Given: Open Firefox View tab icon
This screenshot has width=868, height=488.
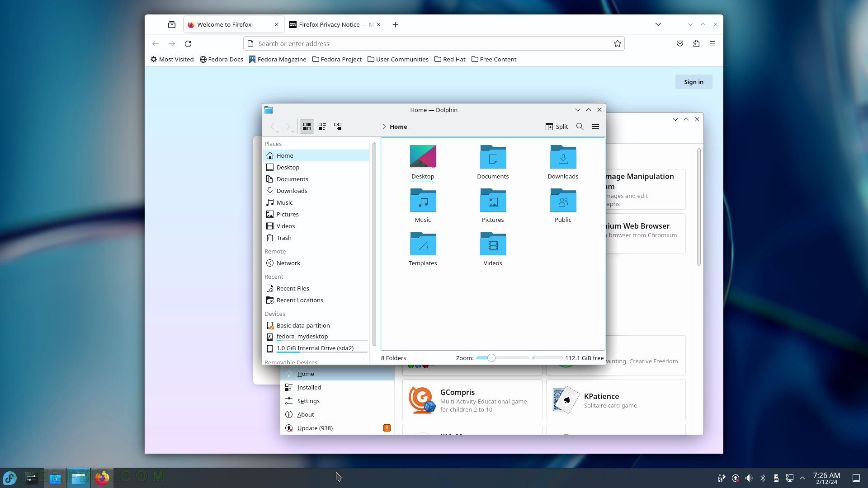Looking at the screenshot, I should click(172, 24).
